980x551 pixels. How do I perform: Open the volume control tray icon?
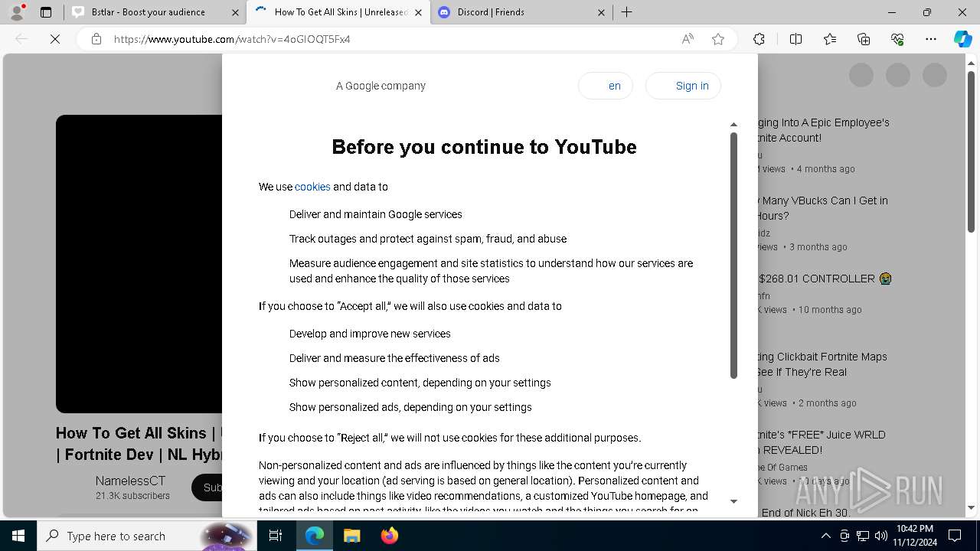[881, 536]
